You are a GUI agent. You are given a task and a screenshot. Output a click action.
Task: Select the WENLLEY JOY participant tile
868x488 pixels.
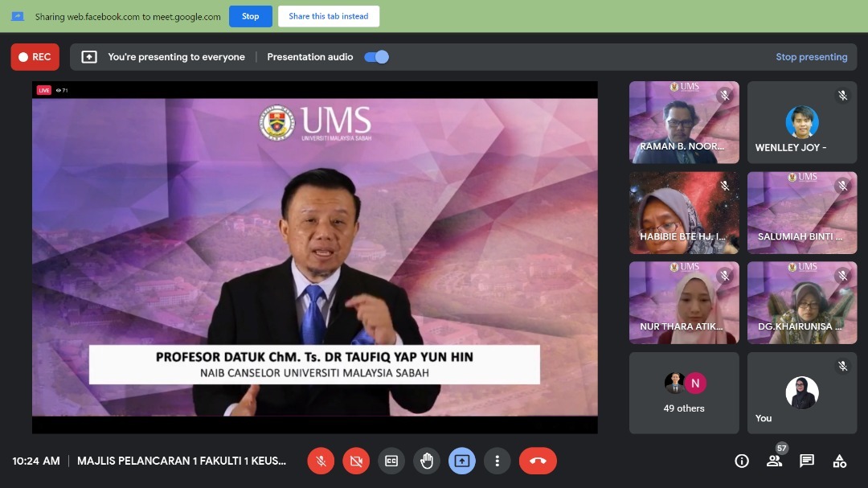[801, 122]
